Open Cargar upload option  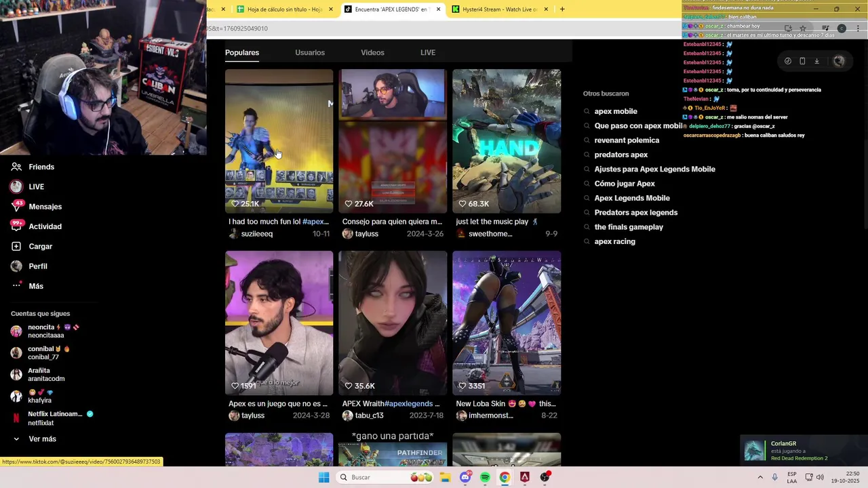point(32,246)
